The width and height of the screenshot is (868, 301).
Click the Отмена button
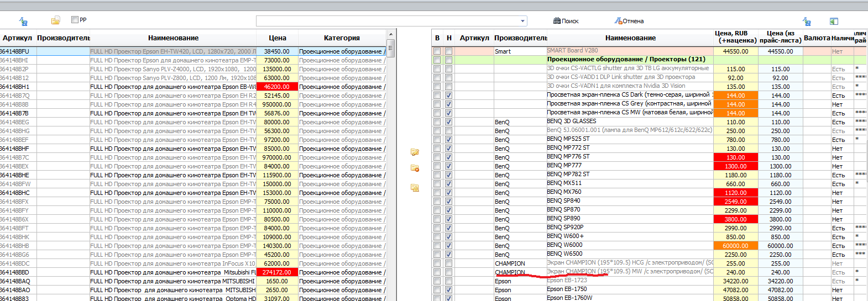tap(629, 21)
